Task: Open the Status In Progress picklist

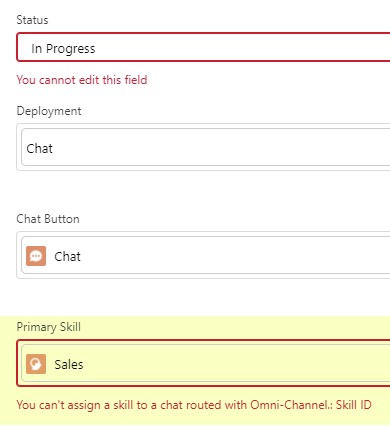Action: [x=203, y=47]
